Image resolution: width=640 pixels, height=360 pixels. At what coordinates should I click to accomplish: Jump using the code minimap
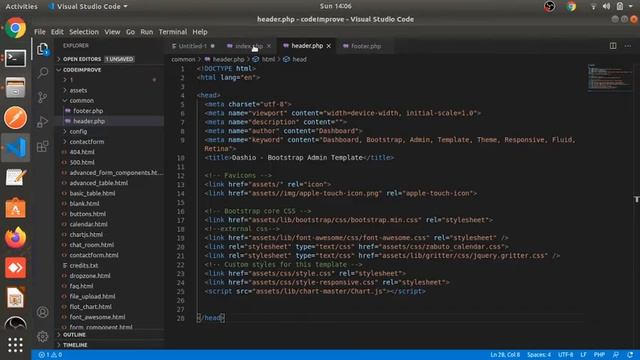click(609, 78)
